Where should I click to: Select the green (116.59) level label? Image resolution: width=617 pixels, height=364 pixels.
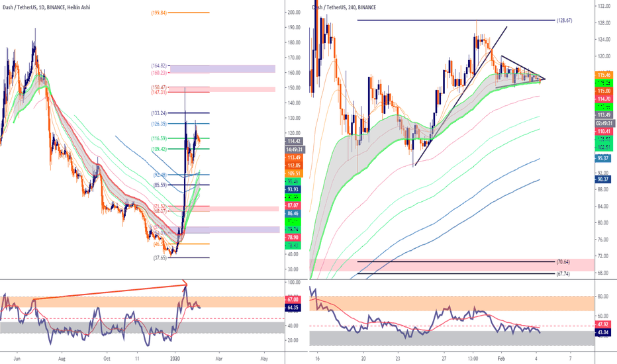(159, 138)
